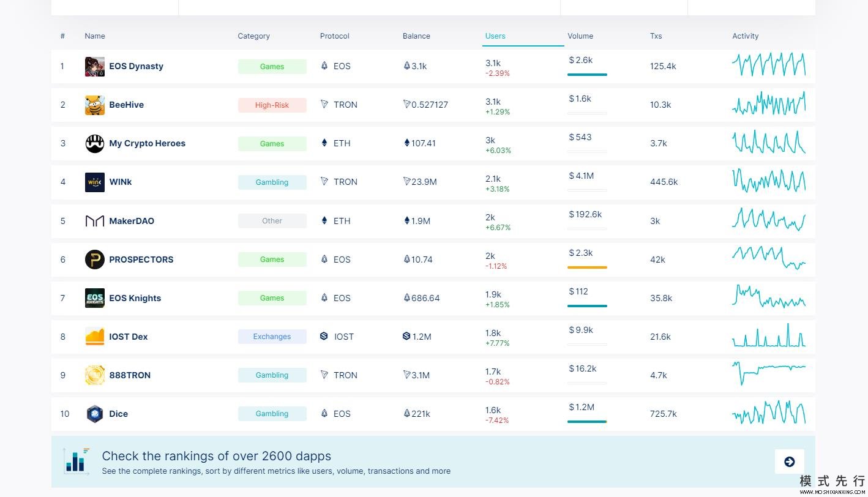
Task: Open the EOS Dynasty dapp link
Action: point(136,66)
